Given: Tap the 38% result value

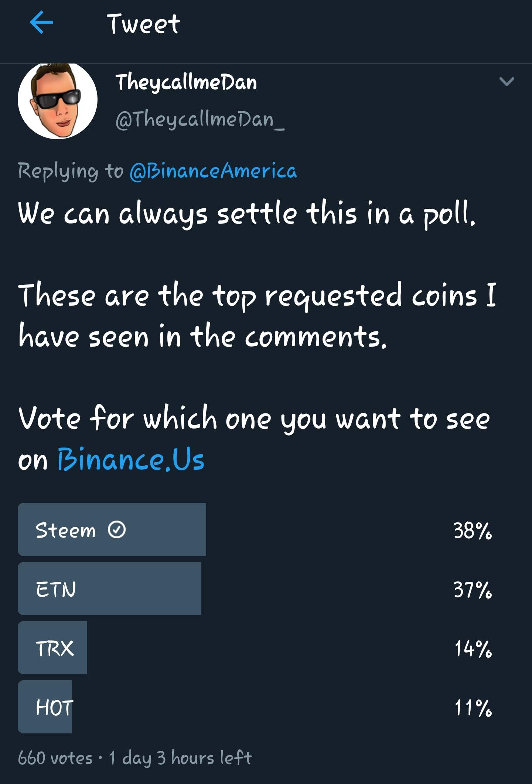Looking at the screenshot, I should coord(473,531).
